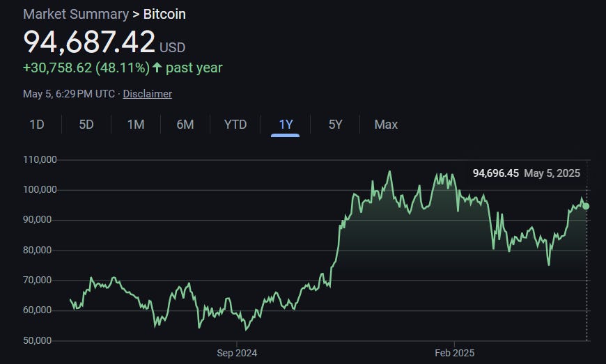
Task: Click the 94,696.45 tooltip value
Action: (496, 173)
